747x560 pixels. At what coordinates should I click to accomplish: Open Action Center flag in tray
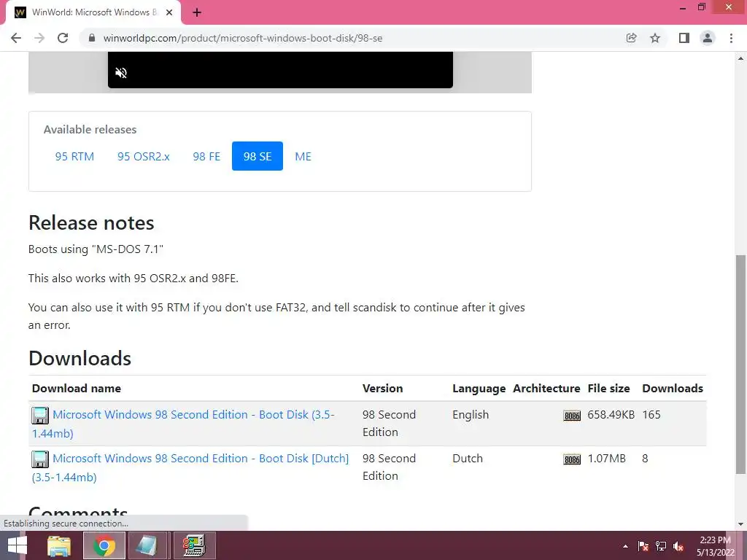pyautogui.click(x=643, y=546)
